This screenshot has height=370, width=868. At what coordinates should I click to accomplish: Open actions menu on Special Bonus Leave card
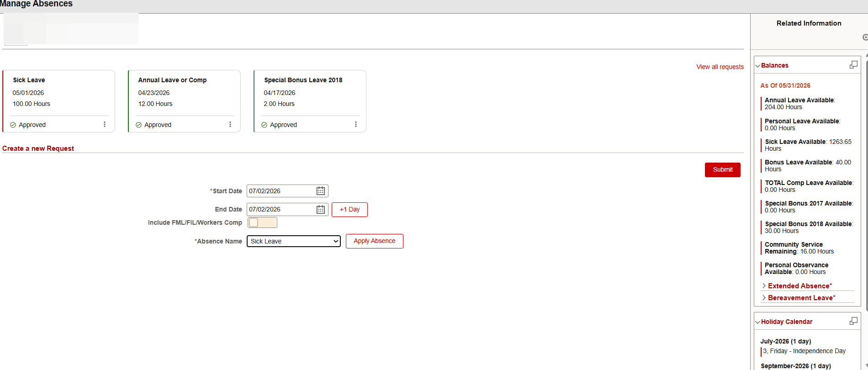coord(356,124)
